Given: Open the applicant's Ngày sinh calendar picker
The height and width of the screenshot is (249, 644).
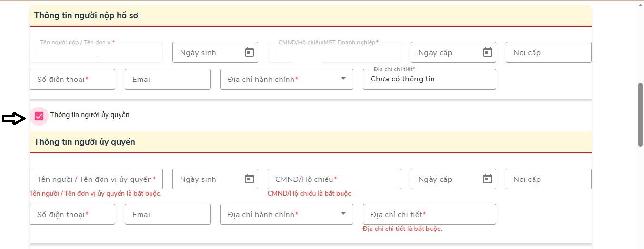Looking at the screenshot, I should pos(250,52).
